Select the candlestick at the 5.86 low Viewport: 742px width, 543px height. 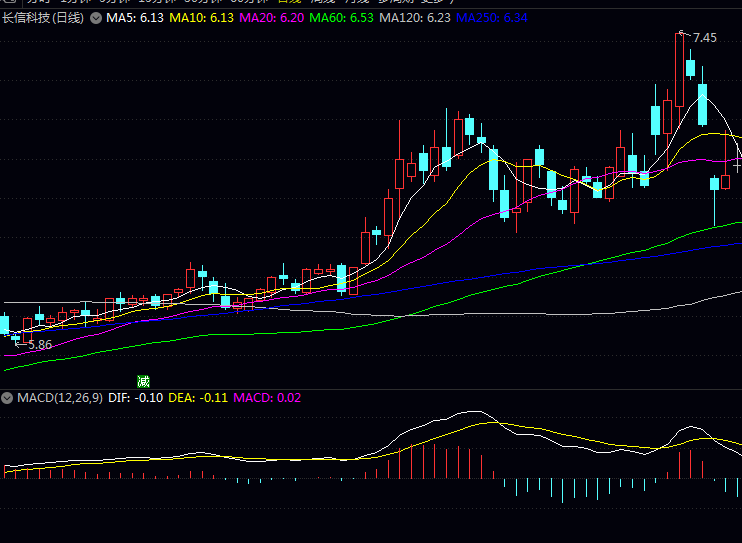click(x=15, y=336)
